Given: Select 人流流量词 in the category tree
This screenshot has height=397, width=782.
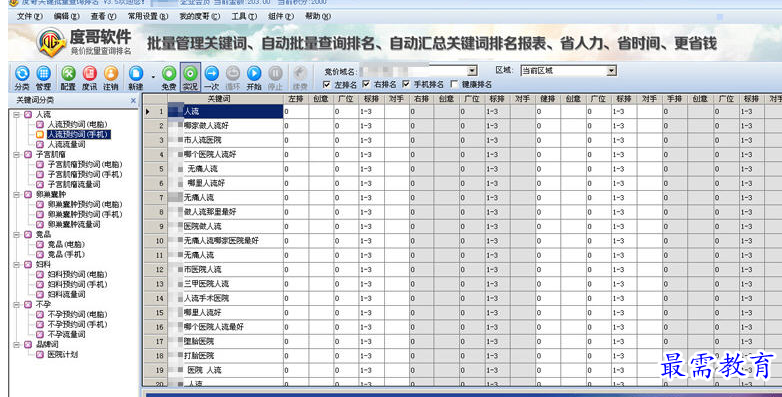Looking at the screenshot, I should 66,144.
